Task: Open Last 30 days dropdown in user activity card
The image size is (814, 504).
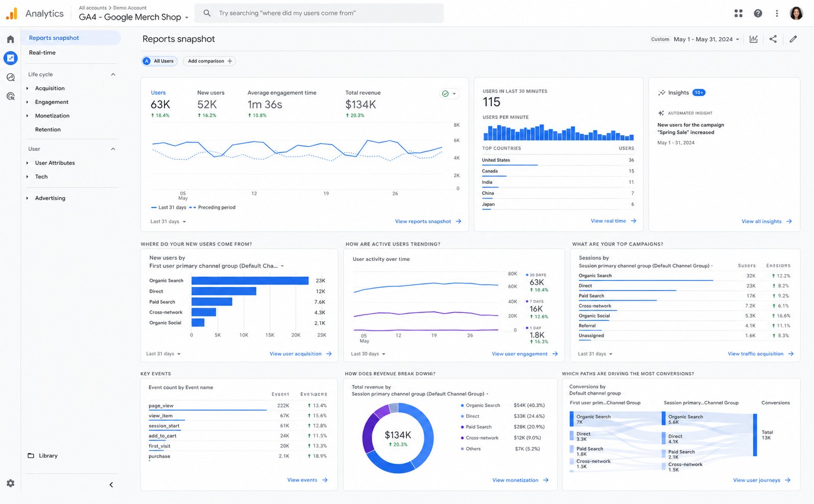Action: click(368, 354)
